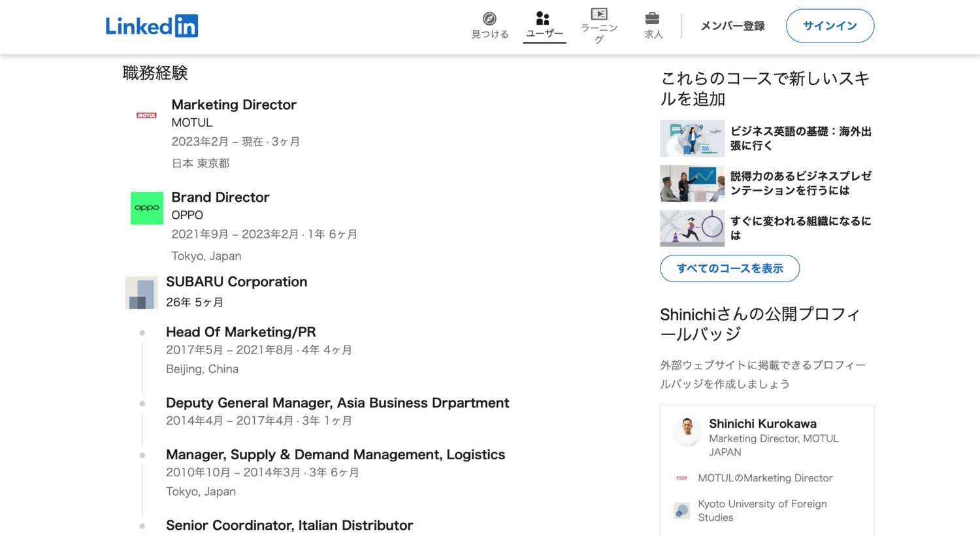Click the OPPO company name text

(188, 215)
